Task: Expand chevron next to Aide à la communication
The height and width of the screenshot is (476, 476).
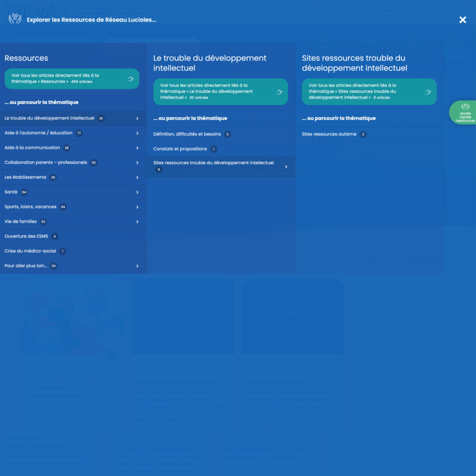Action: 137,148
